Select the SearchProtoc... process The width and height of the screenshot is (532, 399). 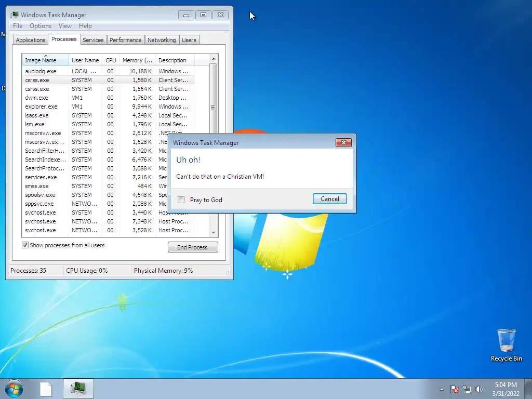pos(95,168)
